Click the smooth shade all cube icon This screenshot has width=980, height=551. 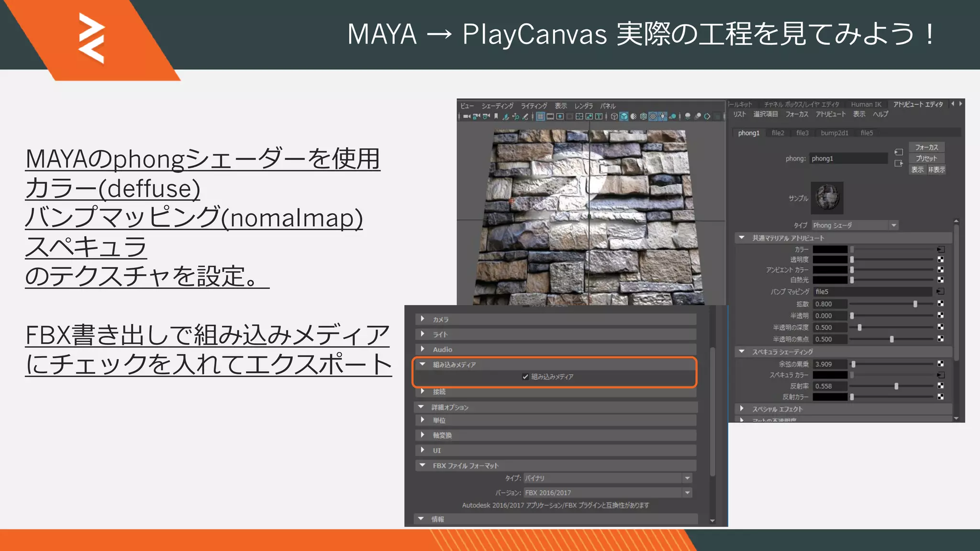pos(624,116)
